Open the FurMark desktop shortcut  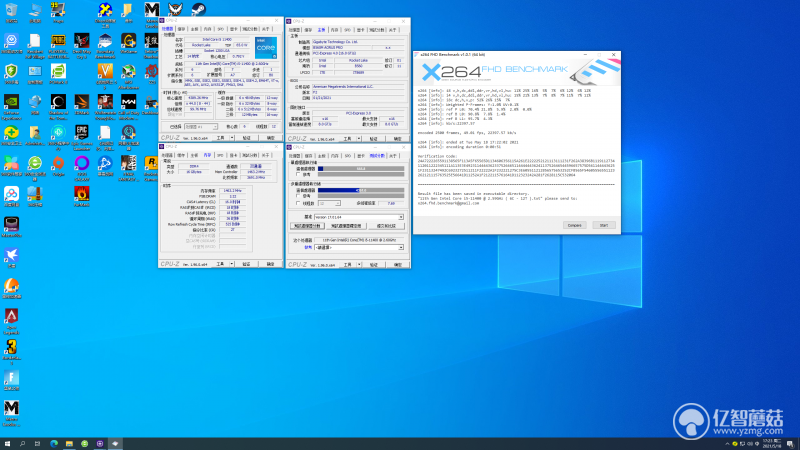[82, 197]
